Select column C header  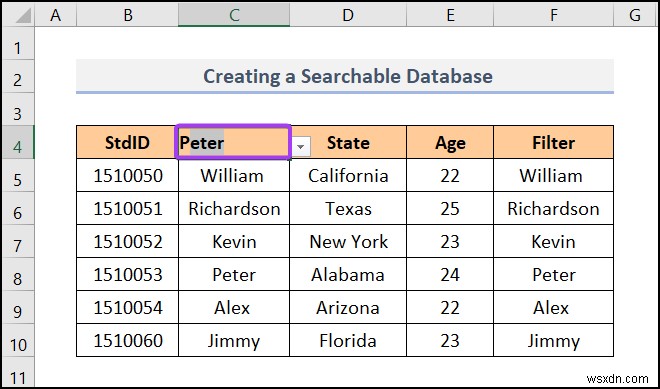(x=234, y=16)
